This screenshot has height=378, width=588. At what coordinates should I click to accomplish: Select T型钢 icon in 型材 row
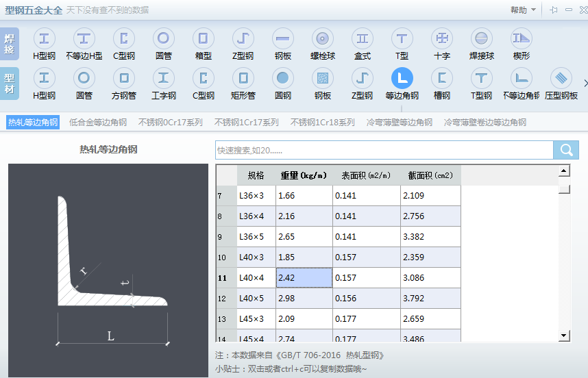pyautogui.click(x=482, y=78)
